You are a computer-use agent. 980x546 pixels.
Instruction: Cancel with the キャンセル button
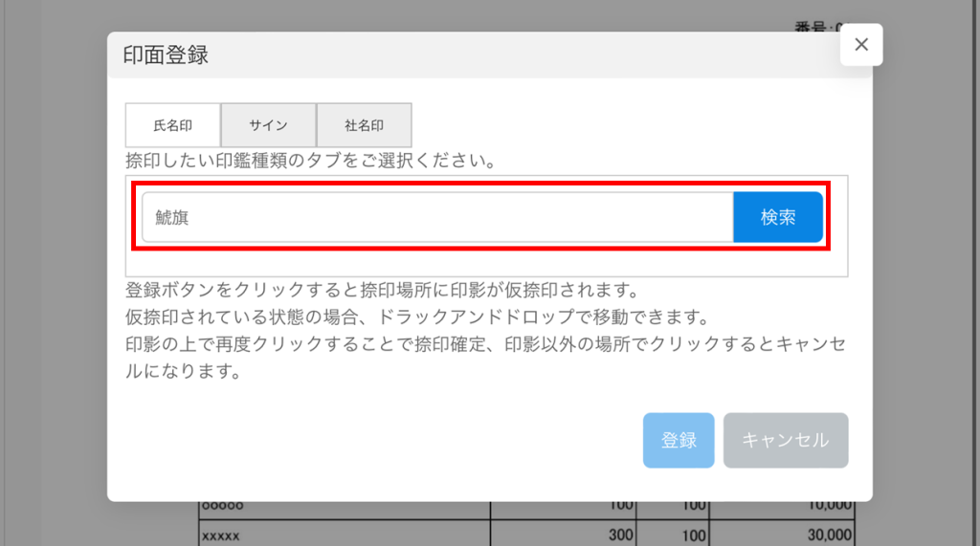tap(785, 440)
